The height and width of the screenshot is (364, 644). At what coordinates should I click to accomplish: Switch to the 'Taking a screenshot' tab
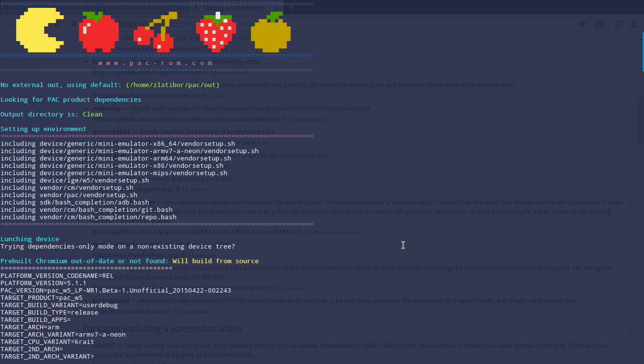click(x=230, y=7)
